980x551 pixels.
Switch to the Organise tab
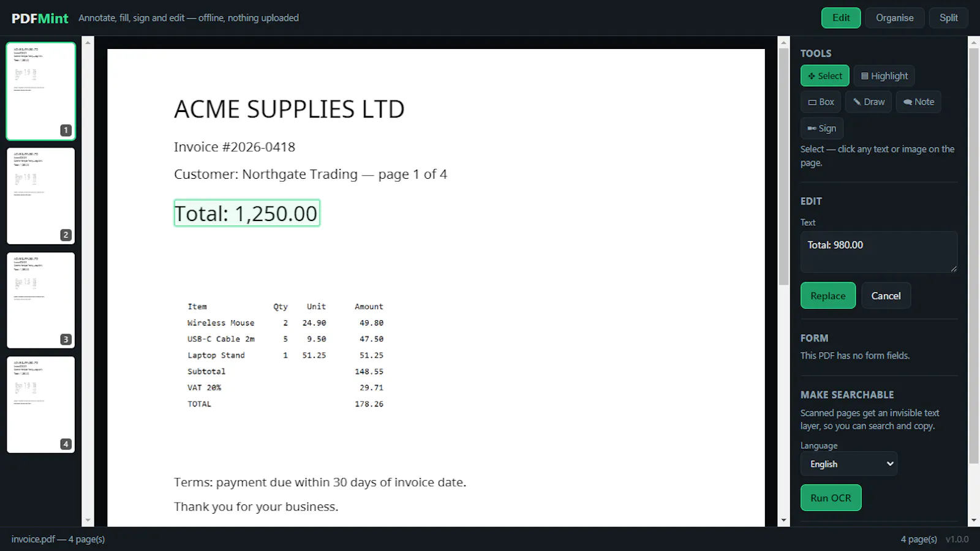coord(894,18)
